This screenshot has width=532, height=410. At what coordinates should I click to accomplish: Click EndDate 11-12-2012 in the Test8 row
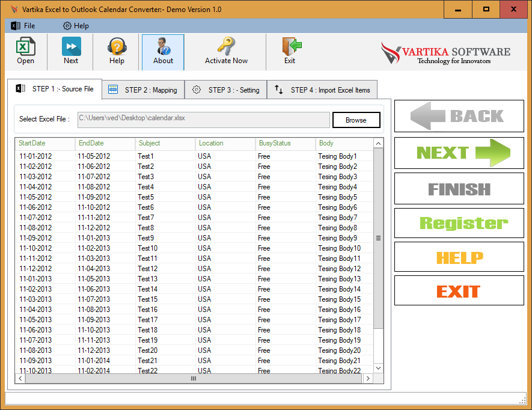pyautogui.click(x=105, y=228)
